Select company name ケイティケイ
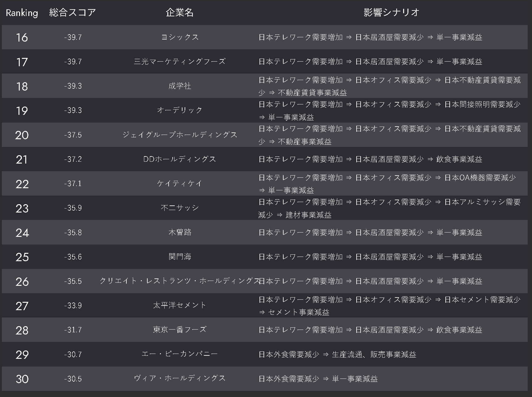The width and height of the screenshot is (532, 397). (180, 184)
